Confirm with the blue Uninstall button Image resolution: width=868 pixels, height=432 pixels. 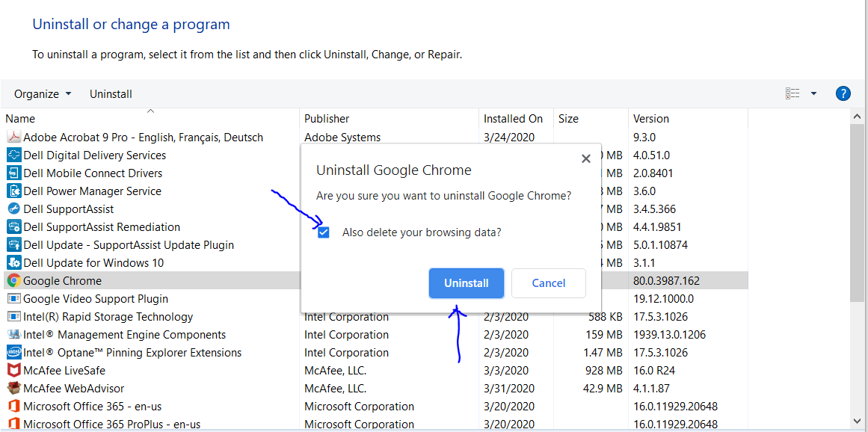pyautogui.click(x=466, y=283)
